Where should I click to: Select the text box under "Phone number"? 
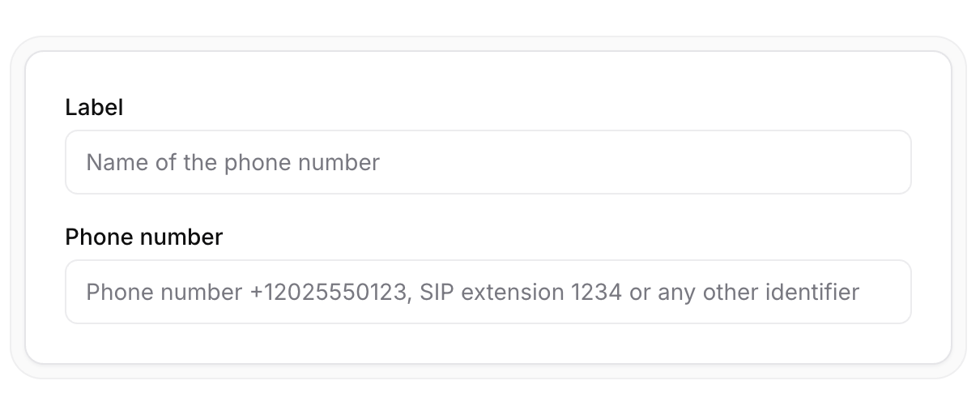click(488, 292)
